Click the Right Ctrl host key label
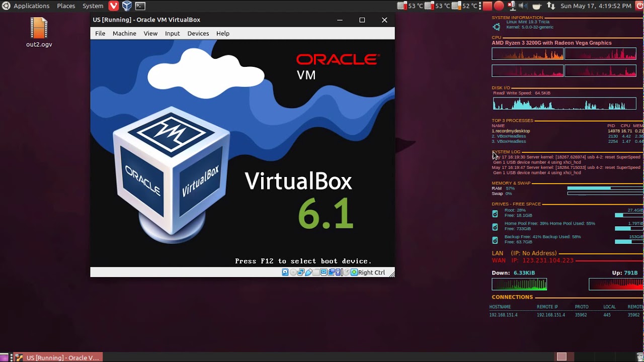The height and width of the screenshot is (362, 644). 371,273
